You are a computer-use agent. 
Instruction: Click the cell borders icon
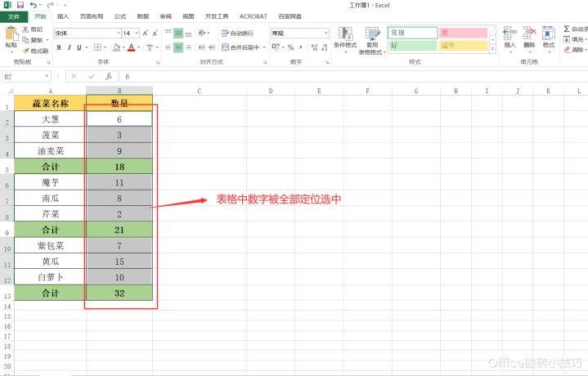pyautogui.click(x=97, y=47)
